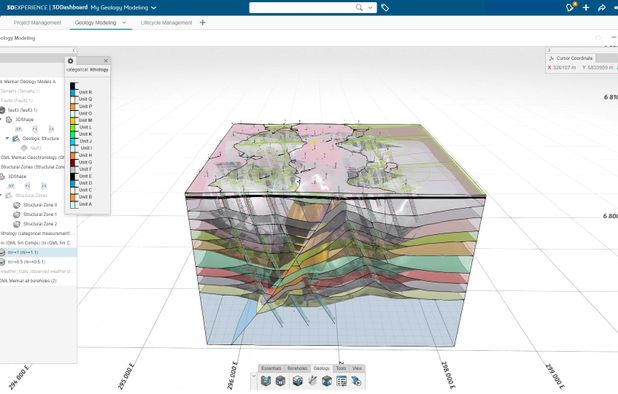Select the Geologic Structure tree item
The image size is (618, 394).
[x=41, y=139]
